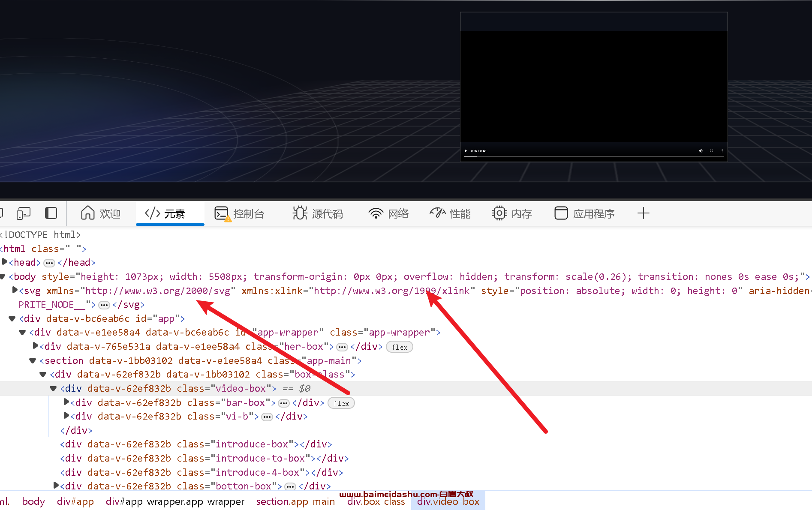
Task: Click the flex badge on bar-box row
Action: pyautogui.click(x=341, y=403)
